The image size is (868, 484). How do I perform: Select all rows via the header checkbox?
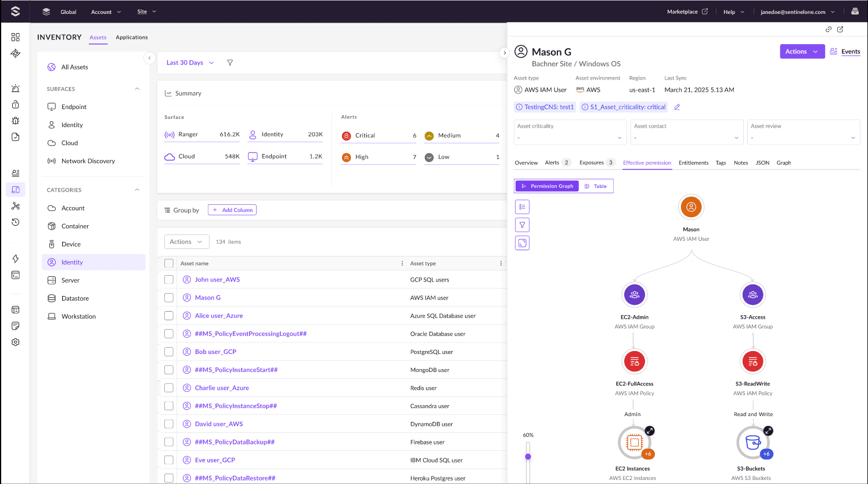point(168,263)
